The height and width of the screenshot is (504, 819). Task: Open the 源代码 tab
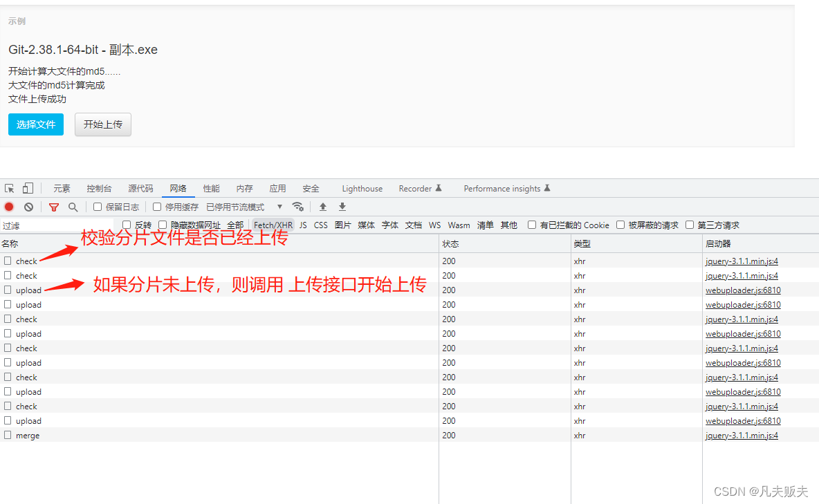[x=140, y=189]
